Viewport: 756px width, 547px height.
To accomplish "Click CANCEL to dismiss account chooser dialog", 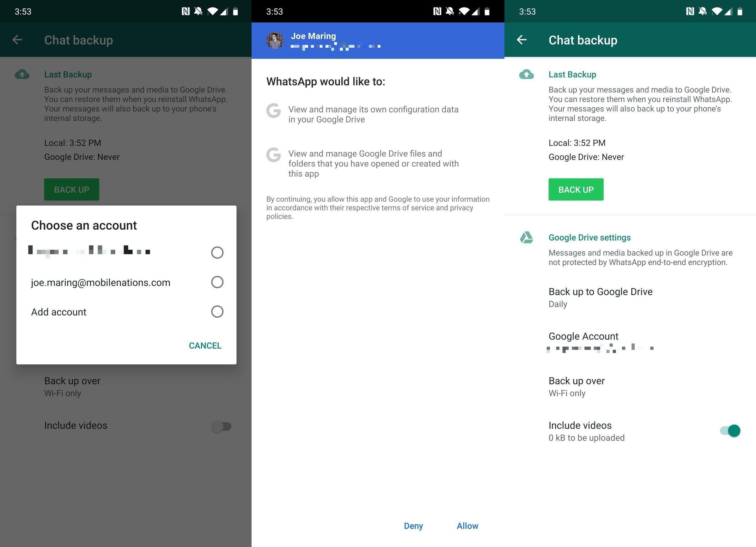I will tap(205, 345).
